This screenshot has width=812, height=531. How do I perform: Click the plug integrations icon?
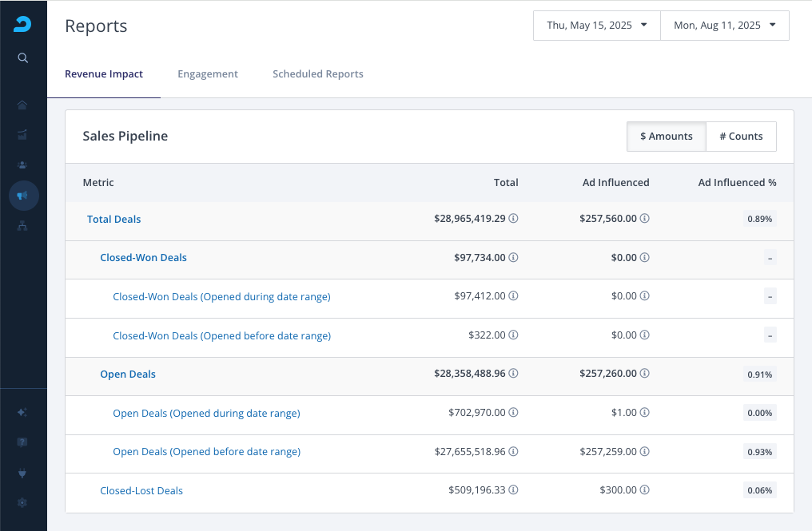22,473
